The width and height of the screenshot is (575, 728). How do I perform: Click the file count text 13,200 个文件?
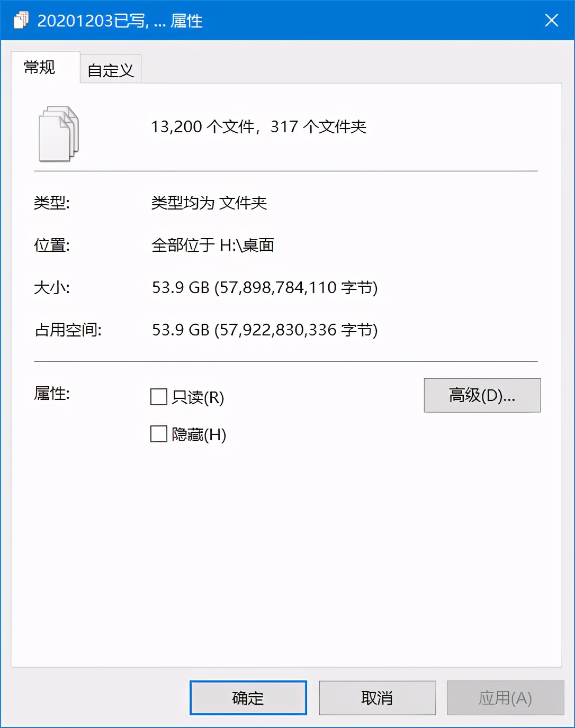coord(203,127)
